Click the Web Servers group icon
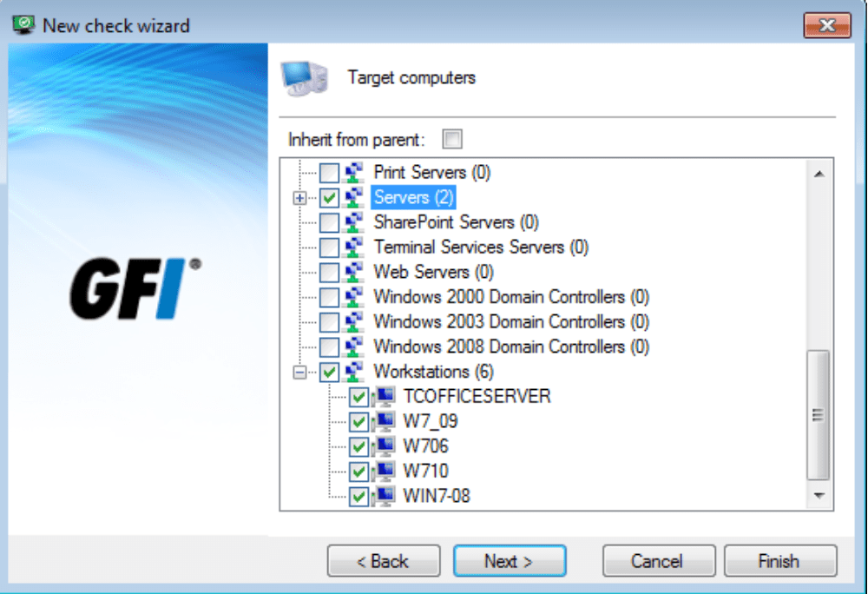This screenshot has width=868, height=594. 354,273
